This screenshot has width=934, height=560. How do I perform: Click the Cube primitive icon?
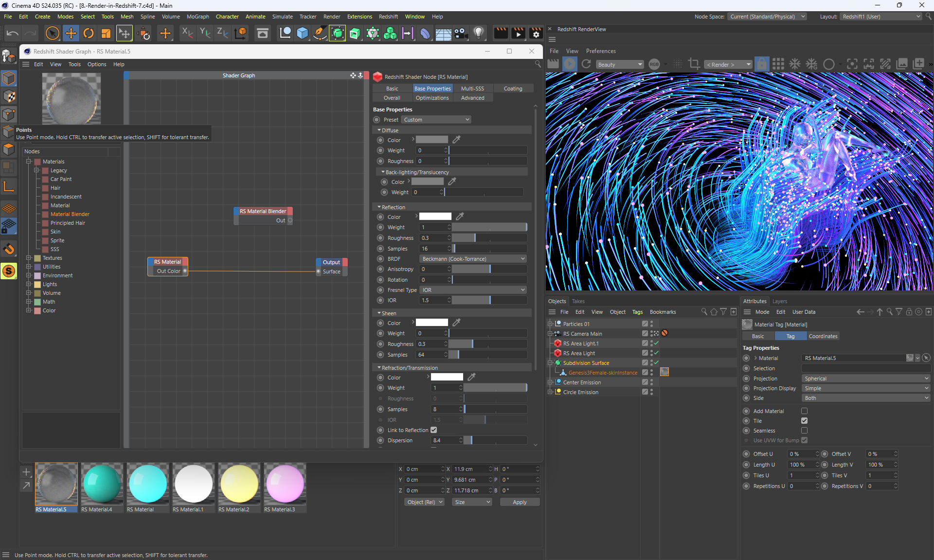[302, 34]
